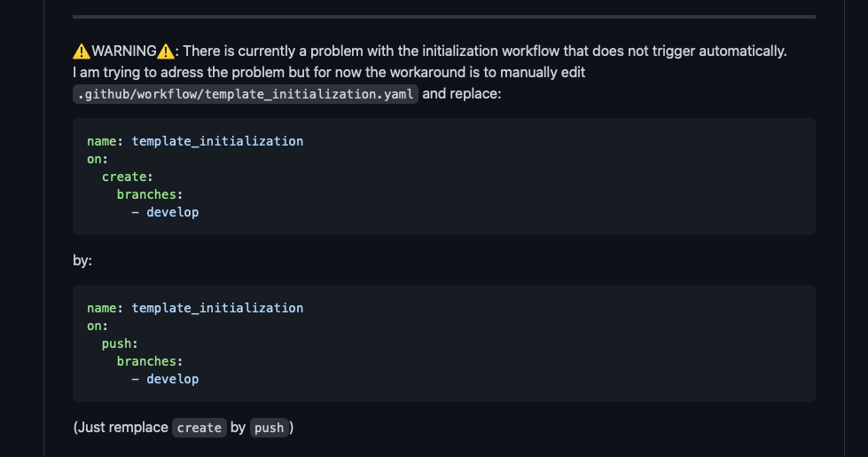Click branches: under push in the second block
This screenshot has width=868, height=457.
point(150,361)
